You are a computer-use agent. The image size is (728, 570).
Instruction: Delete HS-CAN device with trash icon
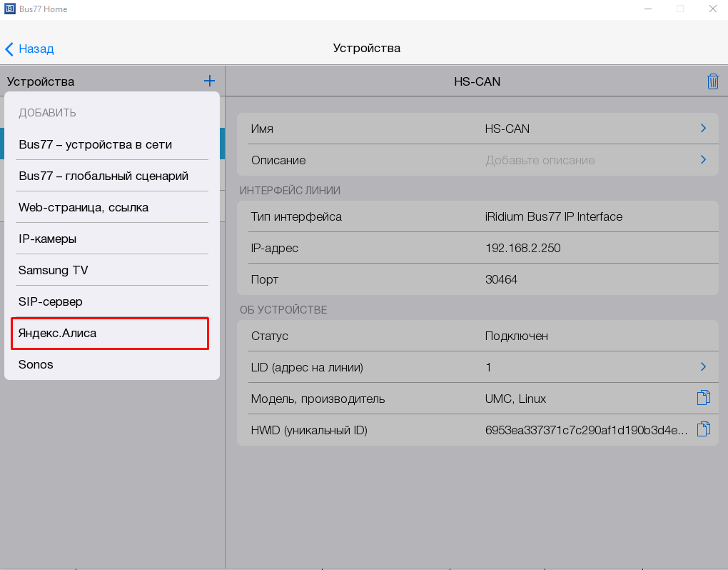[x=712, y=81]
